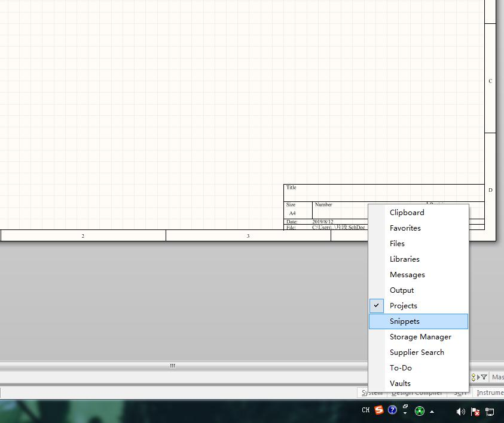Click sheet border zone label D
Image resolution: width=504 pixels, height=423 pixels.
pyautogui.click(x=490, y=190)
